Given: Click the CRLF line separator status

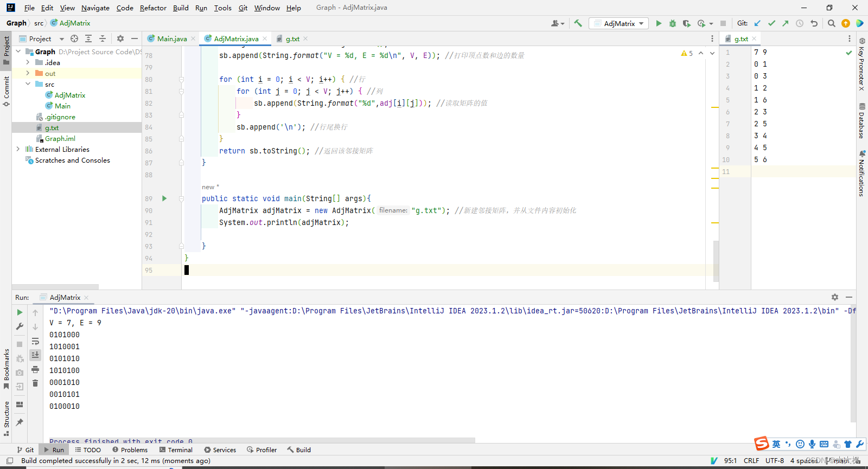Looking at the screenshot, I should 751,460.
